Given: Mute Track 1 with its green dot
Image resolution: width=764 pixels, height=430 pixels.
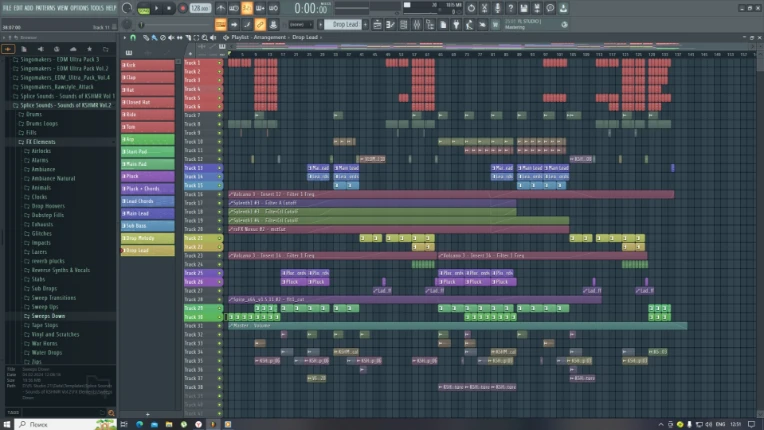Looking at the screenshot, I should click(x=220, y=63).
